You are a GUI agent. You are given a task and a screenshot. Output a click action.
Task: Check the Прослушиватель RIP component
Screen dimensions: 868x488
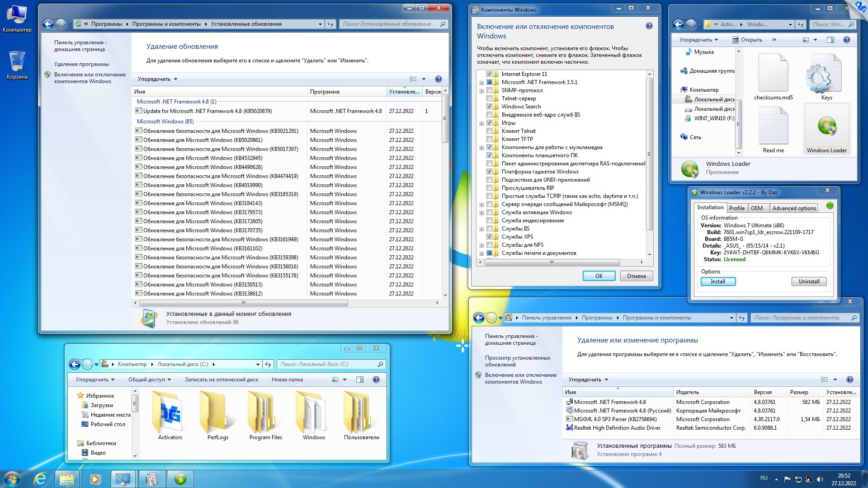(489, 188)
